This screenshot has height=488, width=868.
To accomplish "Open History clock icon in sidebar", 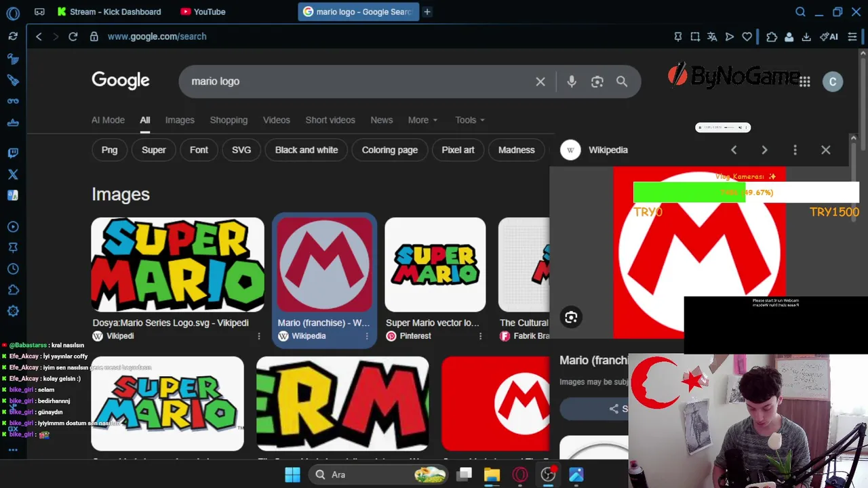I will point(13,269).
